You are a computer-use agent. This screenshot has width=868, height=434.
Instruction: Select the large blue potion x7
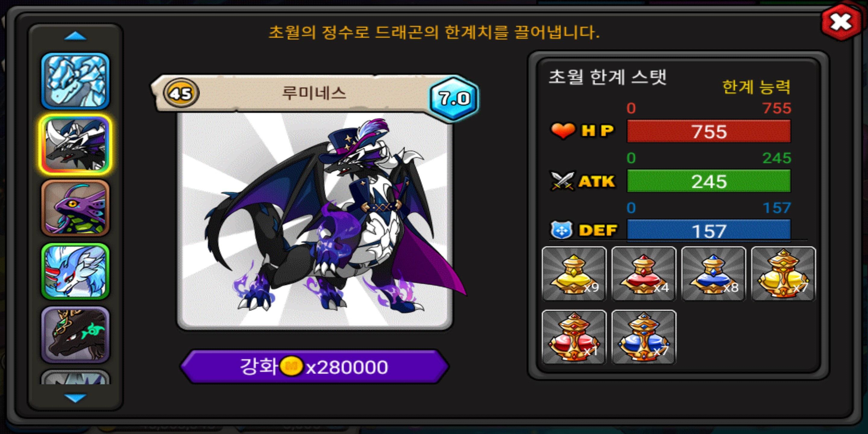pos(643,337)
